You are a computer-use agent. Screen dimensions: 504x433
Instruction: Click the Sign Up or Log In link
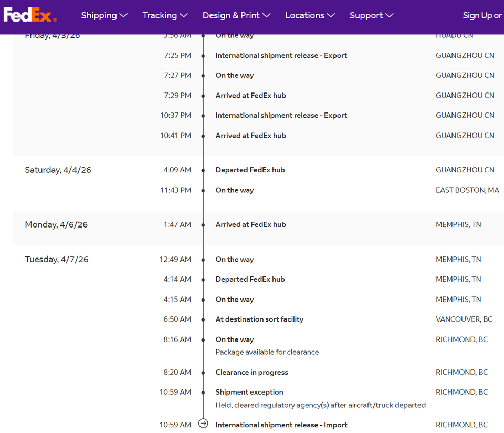tap(483, 15)
